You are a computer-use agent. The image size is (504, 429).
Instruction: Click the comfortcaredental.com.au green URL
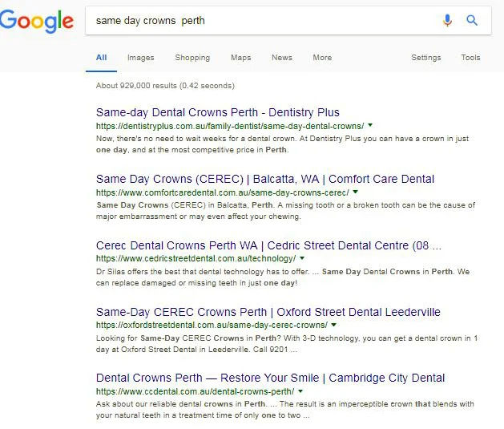pyautogui.click(x=223, y=192)
